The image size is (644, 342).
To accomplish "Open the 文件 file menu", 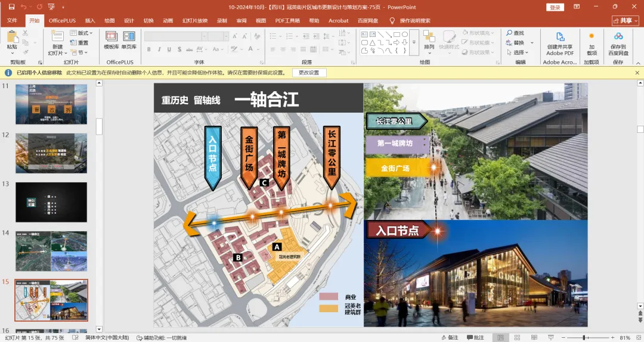I will (x=12, y=20).
